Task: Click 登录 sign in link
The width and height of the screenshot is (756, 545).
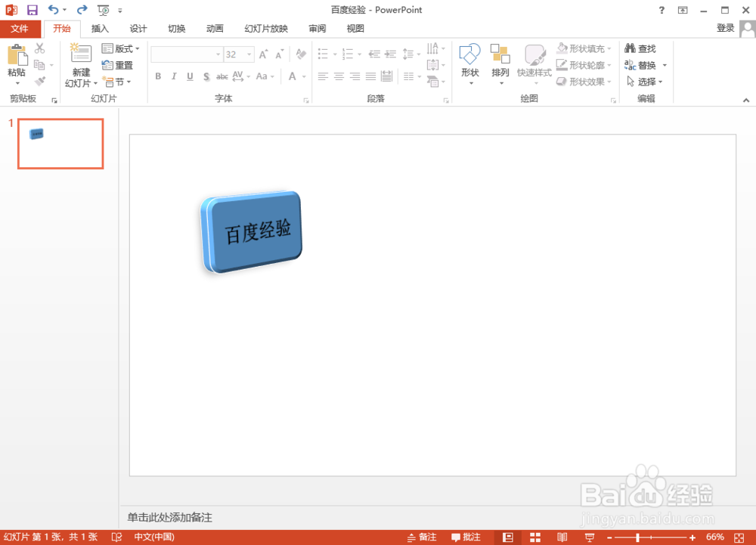Action: [x=725, y=28]
